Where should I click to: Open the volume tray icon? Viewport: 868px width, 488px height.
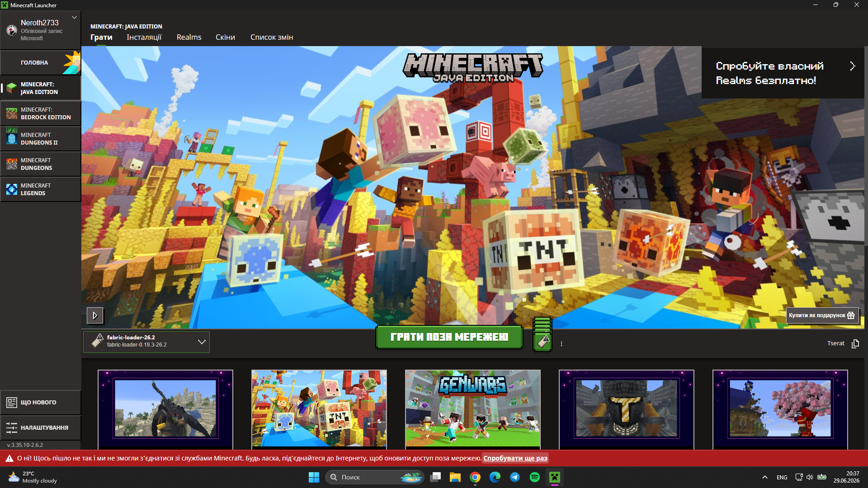click(x=809, y=477)
